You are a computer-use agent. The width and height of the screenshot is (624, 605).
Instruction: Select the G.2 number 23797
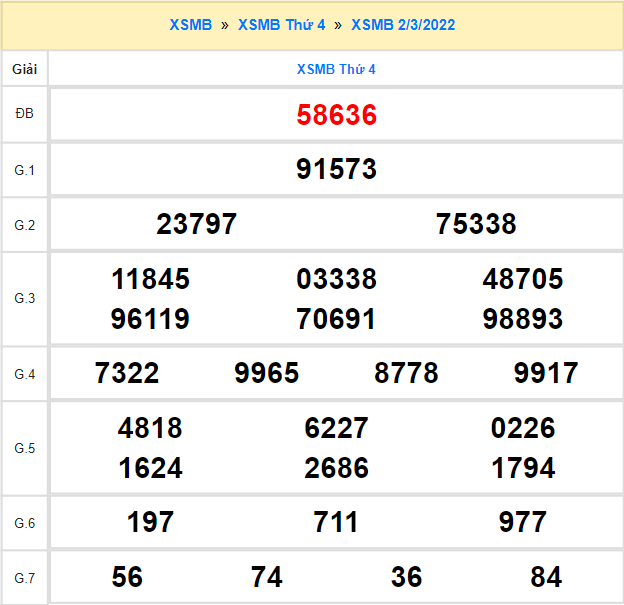point(197,224)
